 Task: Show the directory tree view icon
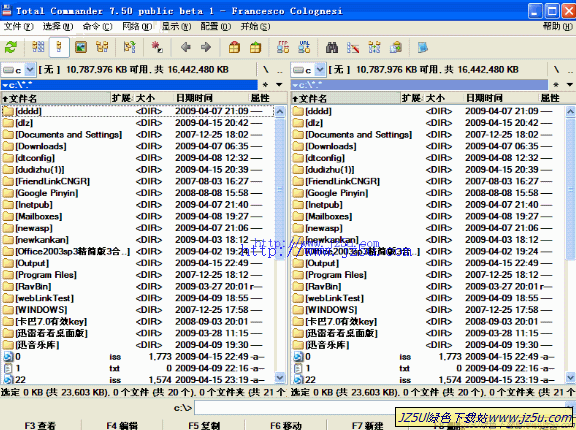(102, 47)
